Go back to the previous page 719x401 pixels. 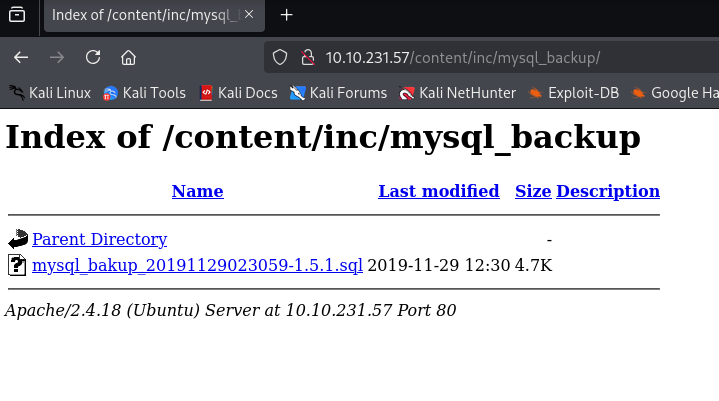click(21, 57)
